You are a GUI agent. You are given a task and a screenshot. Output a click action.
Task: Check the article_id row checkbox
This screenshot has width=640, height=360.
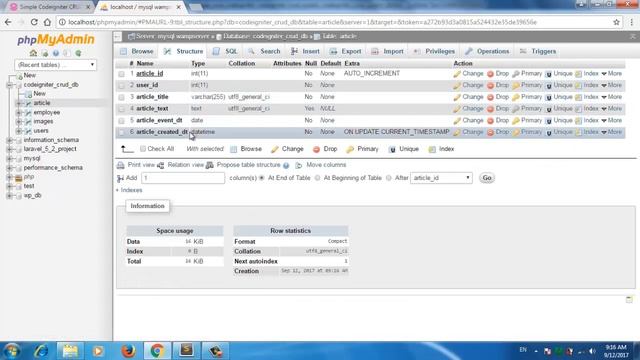(121, 74)
